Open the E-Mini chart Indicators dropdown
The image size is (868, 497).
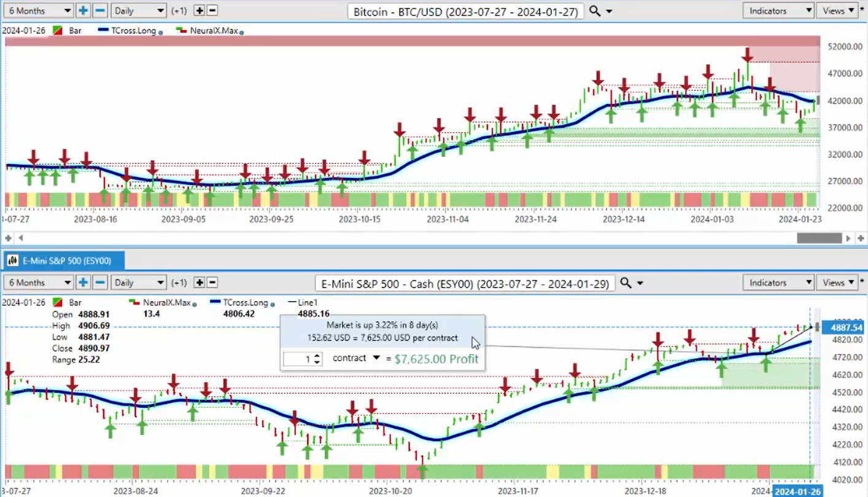pyautogui.click(x=778, y=283)
